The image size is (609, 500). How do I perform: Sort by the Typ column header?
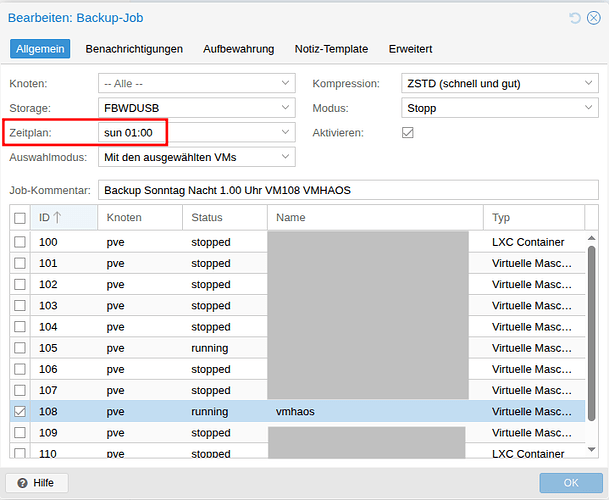click(x=534, y=217)
